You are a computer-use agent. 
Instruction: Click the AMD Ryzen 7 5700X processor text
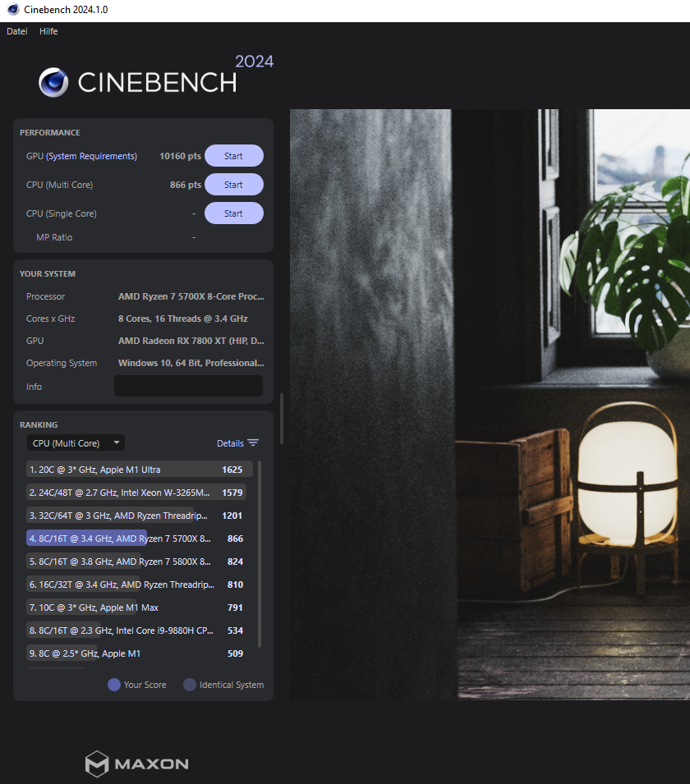coord(191,296)
